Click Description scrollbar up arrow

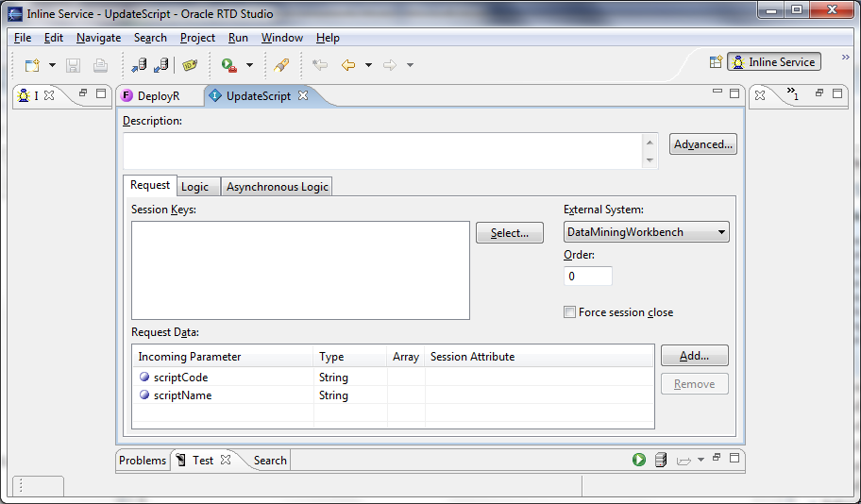650,143
